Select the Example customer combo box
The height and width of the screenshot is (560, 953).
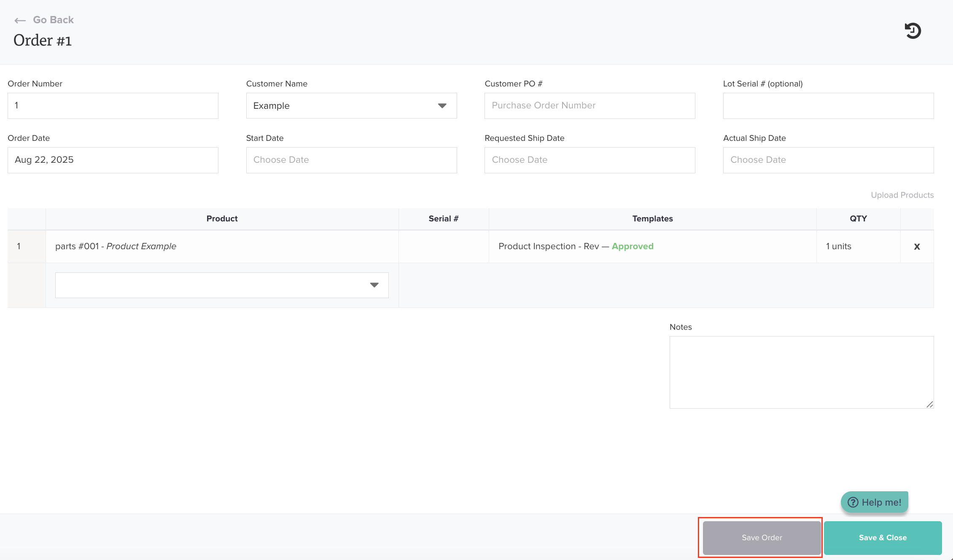tap(342, 106)
